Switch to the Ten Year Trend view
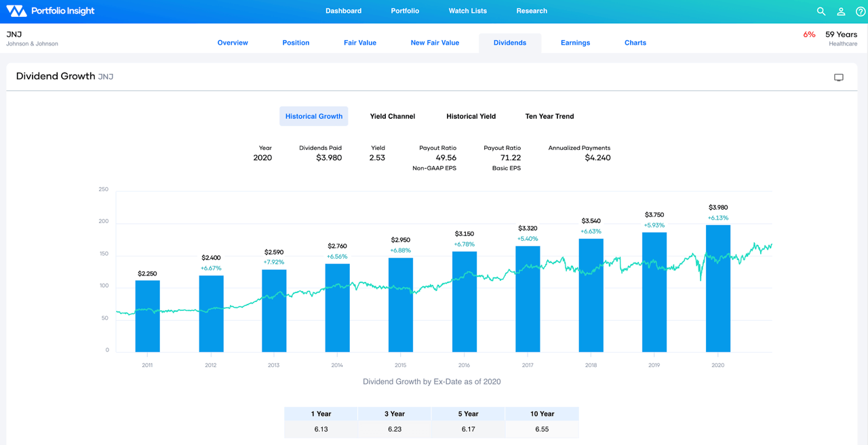 tap(549, 116)
